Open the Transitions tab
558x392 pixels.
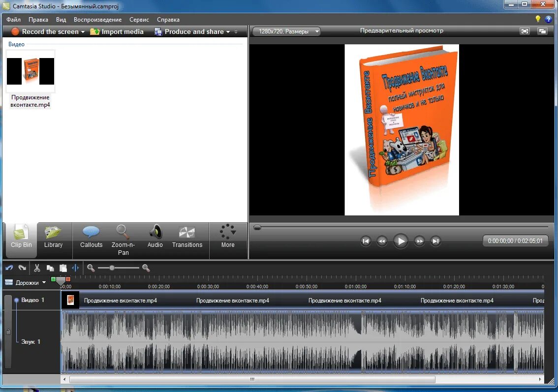pyautogui.click(x=187, y=237)
